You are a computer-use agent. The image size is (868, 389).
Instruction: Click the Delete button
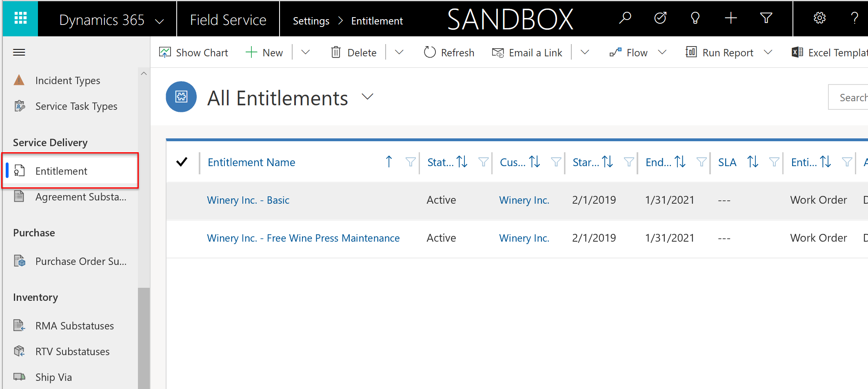tap(353, 52)
